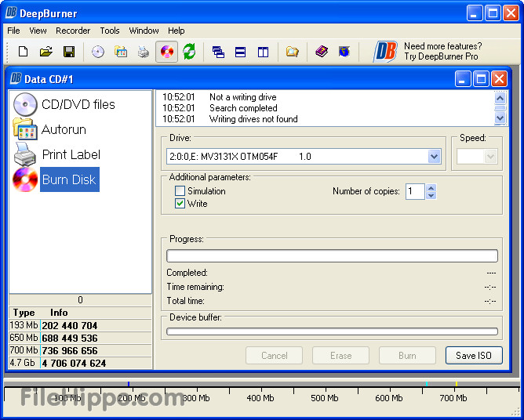Open the Speed dropdown
Screen dimensions: 524x420
(491, 157)
